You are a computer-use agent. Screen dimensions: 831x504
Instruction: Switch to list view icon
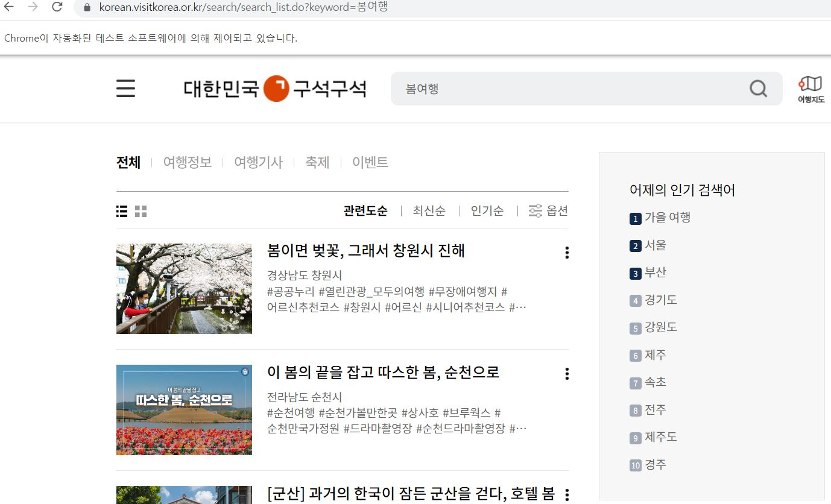(x=122, y=211)
